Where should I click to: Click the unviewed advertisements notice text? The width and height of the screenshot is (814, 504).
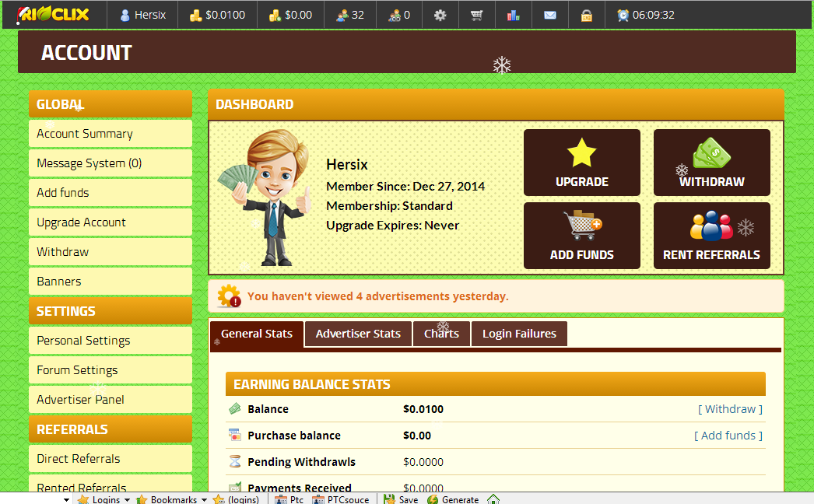tap(378, 296)
